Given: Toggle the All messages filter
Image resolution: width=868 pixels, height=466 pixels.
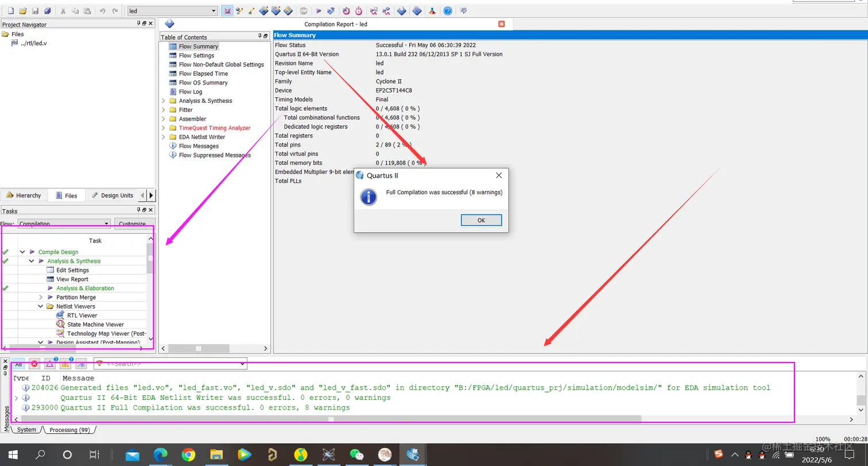Looking at the screenshot, I should [x=18, y=364].
